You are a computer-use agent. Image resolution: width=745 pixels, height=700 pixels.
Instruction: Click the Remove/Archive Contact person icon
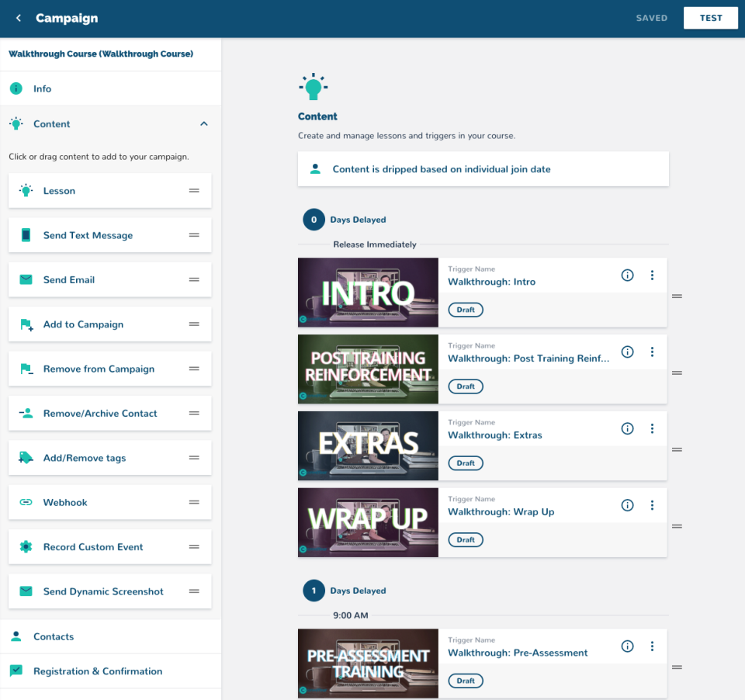point(26,414)
